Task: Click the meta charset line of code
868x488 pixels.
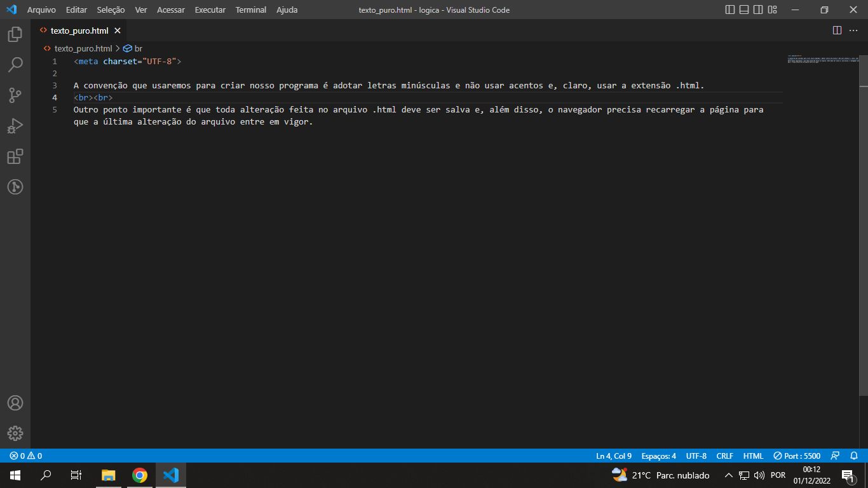Action: click(x=128, y=62)
